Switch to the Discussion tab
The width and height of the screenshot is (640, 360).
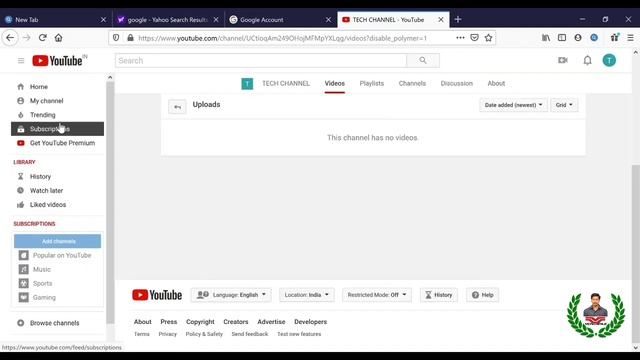point(457,84)
